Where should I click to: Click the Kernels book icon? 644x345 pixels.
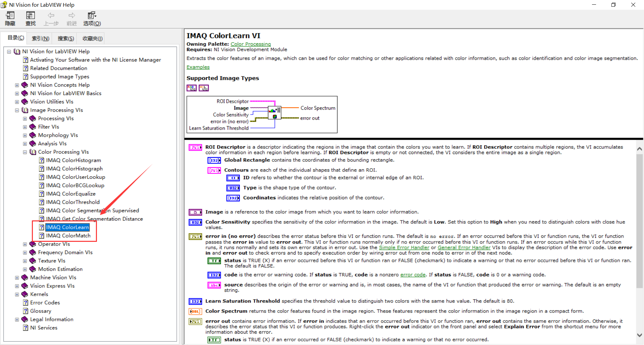(25, 294)
